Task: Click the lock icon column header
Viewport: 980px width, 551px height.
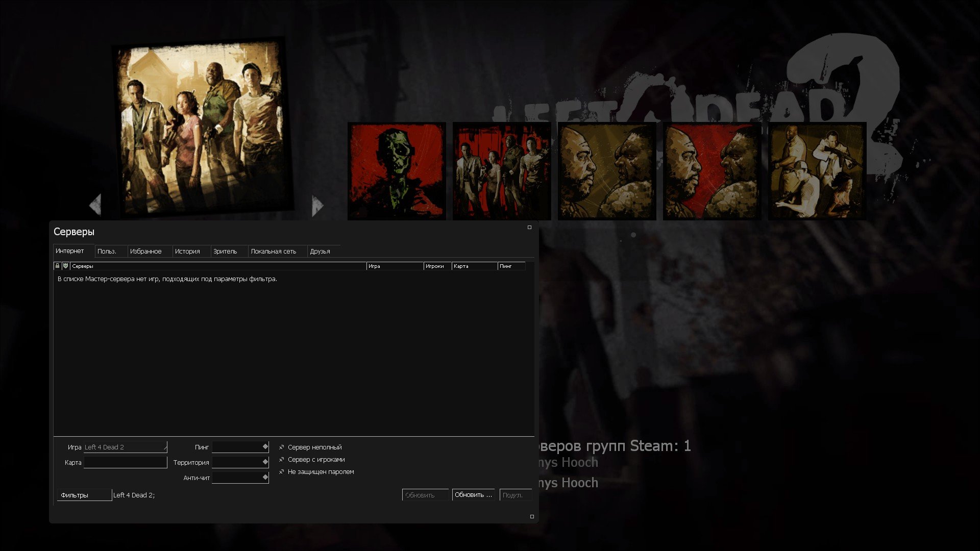Action: [x=57, y=266]
